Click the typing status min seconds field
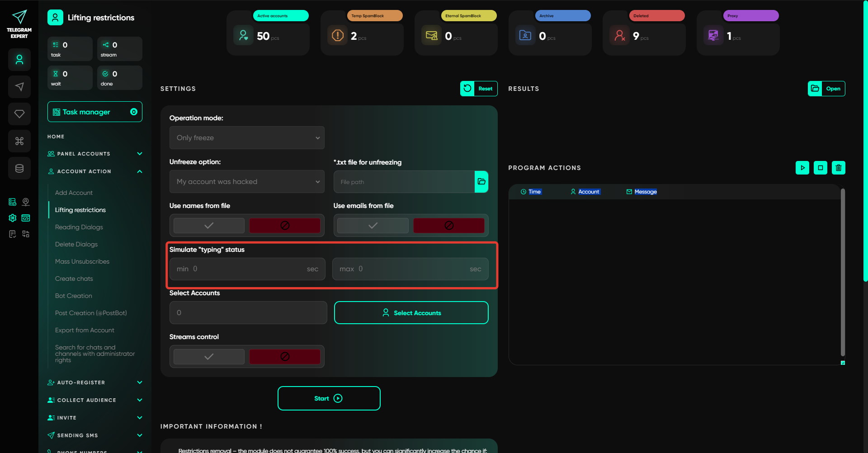The height and width of the screenshot is (453, 868). (247, 269)
